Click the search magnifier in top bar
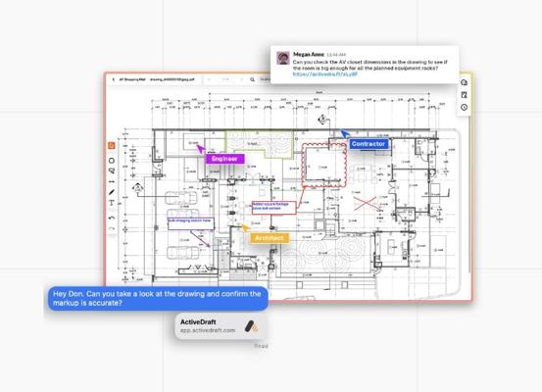Viewport: 542px width, 392px height. (x=252, y=79)
